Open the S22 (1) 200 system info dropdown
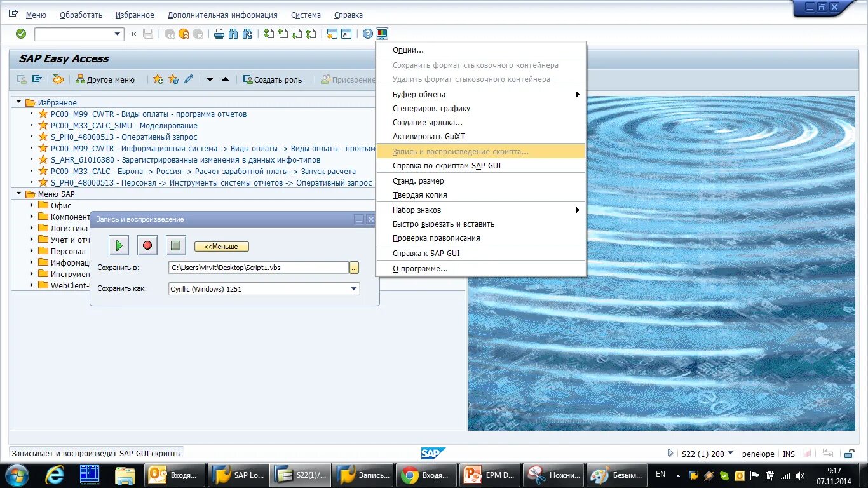This screenshot has width=868, height=488. [730, 454]
